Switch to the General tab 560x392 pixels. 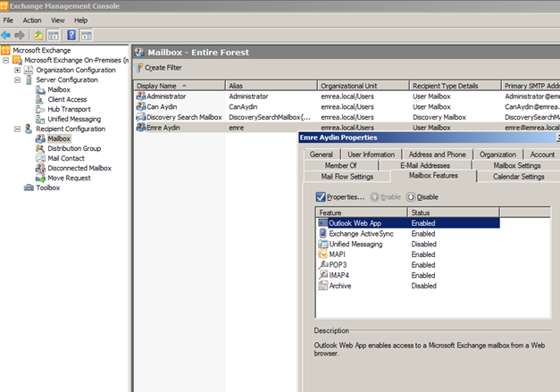322,154
